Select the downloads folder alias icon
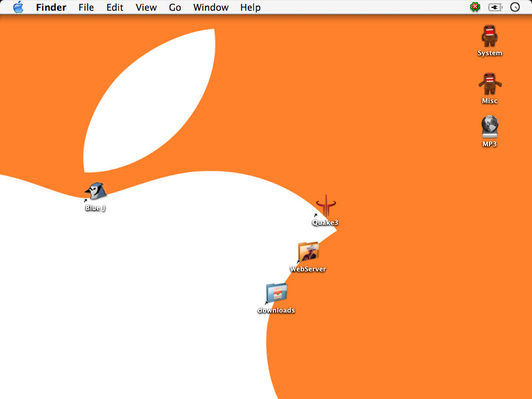Screen dimensions: 532x399 [276, 293]
